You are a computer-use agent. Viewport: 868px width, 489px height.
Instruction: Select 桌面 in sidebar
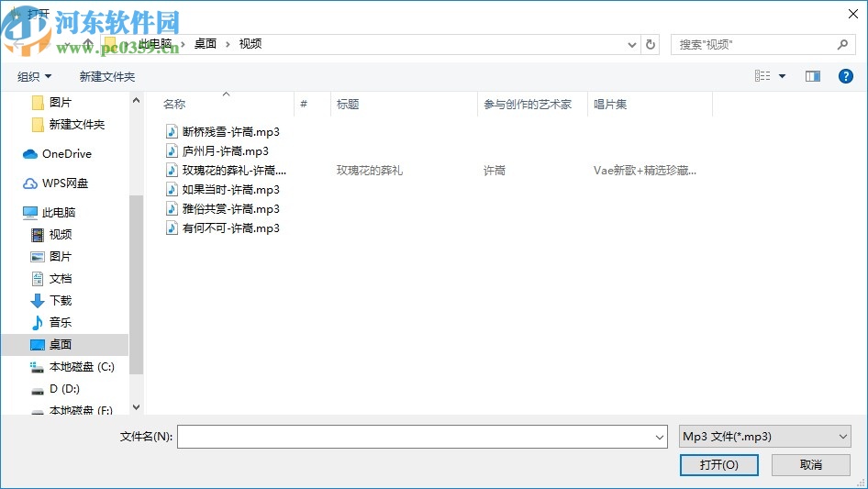[x=65, y=344]
